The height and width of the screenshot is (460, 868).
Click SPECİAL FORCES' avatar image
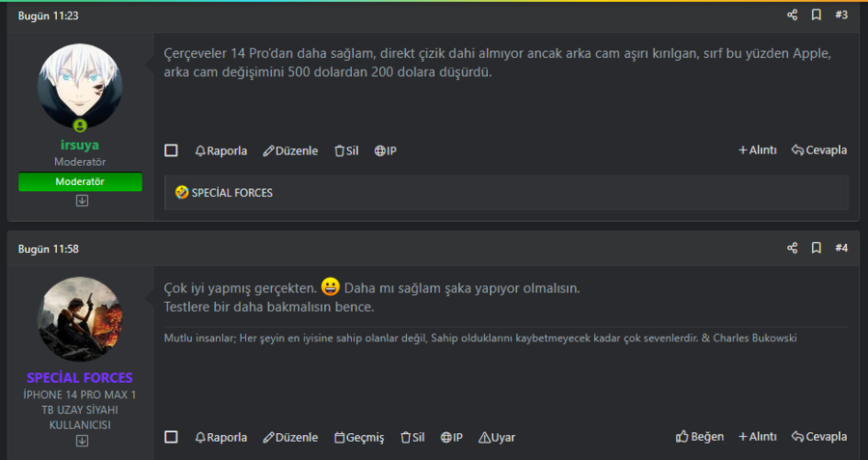[80, 319]
